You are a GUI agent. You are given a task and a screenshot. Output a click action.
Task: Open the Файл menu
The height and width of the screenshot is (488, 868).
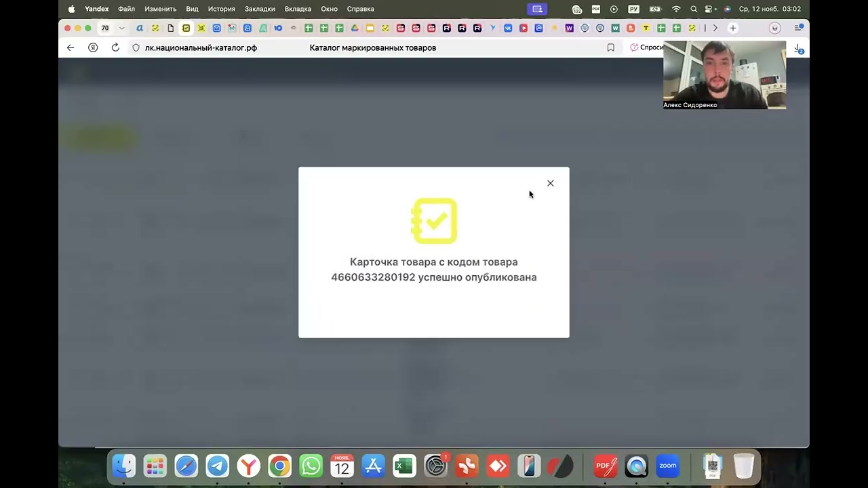pyautogui.click(x=126, y=9)
